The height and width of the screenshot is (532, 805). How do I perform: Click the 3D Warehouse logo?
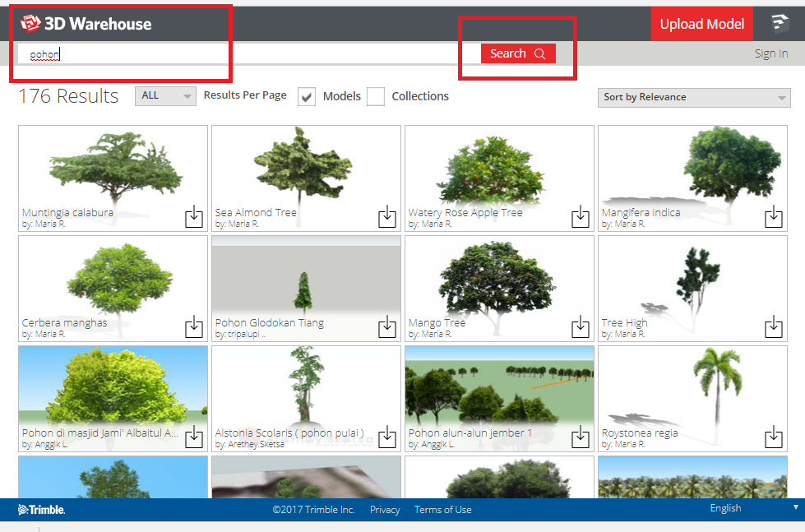click(86, 24)
